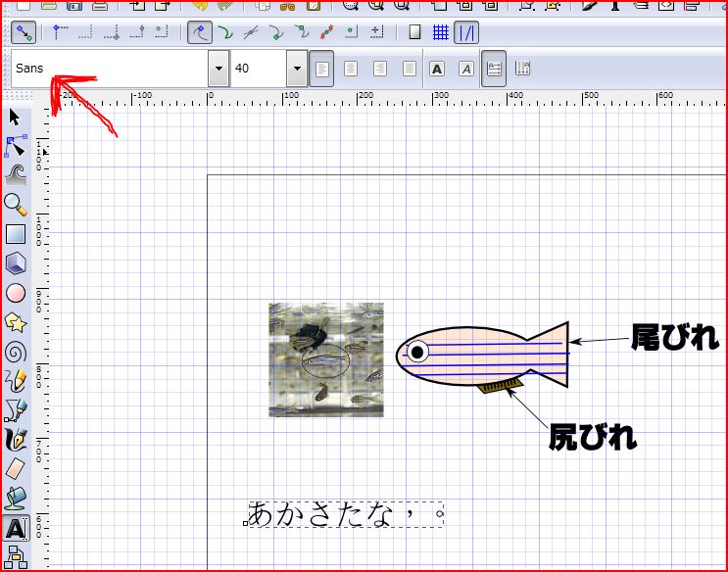Toggle snap to bounding box centers
728x572 pixels.
tap(162, 32)
